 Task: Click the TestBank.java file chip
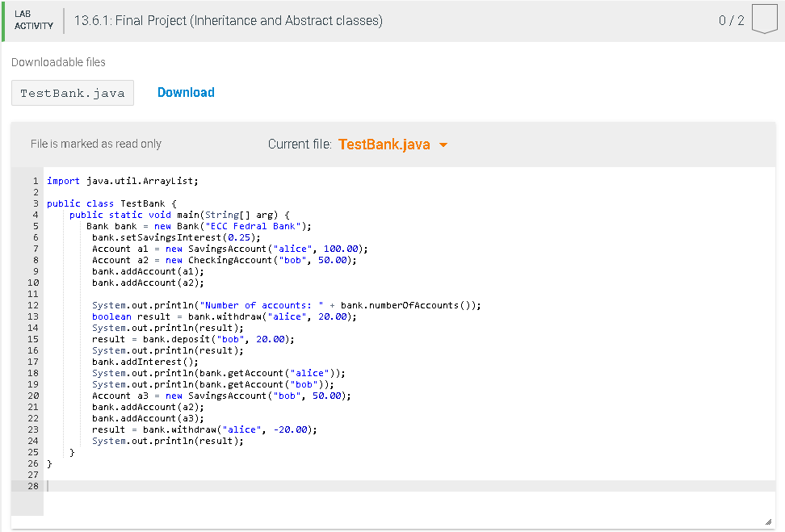[x=72, y=92]
